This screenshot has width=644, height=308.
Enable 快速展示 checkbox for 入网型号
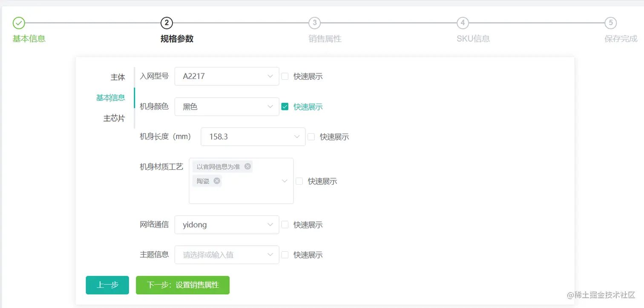coord(285,76)
